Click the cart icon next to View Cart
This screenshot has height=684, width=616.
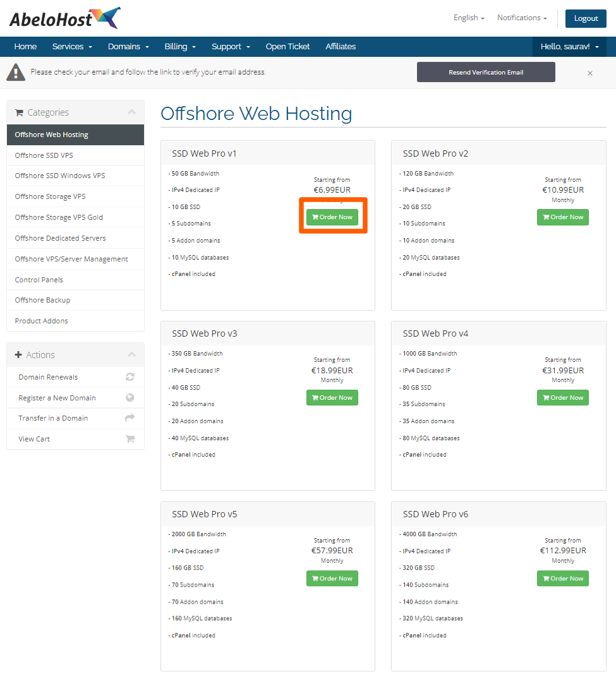point(130,438)
